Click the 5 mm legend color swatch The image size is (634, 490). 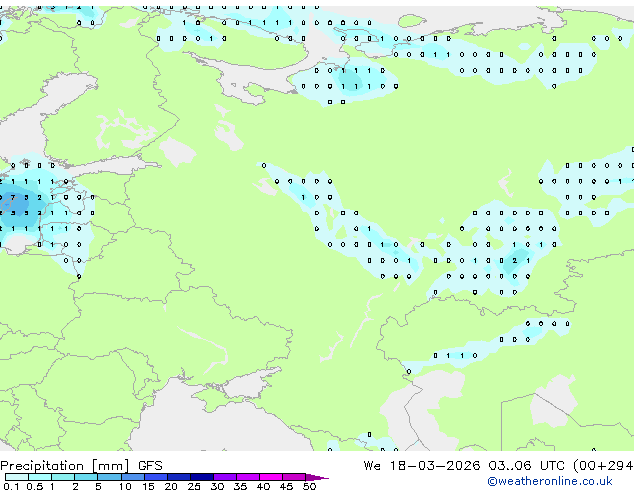(109, 477)
